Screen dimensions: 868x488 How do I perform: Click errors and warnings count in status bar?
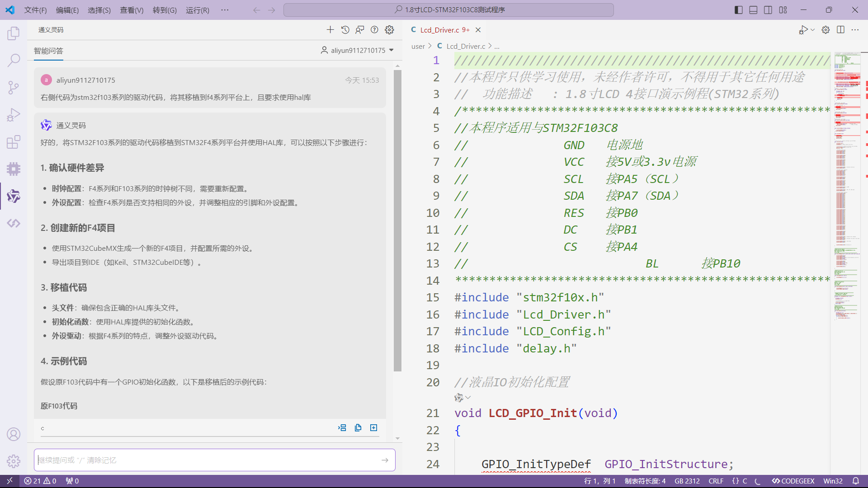point(40,481)
